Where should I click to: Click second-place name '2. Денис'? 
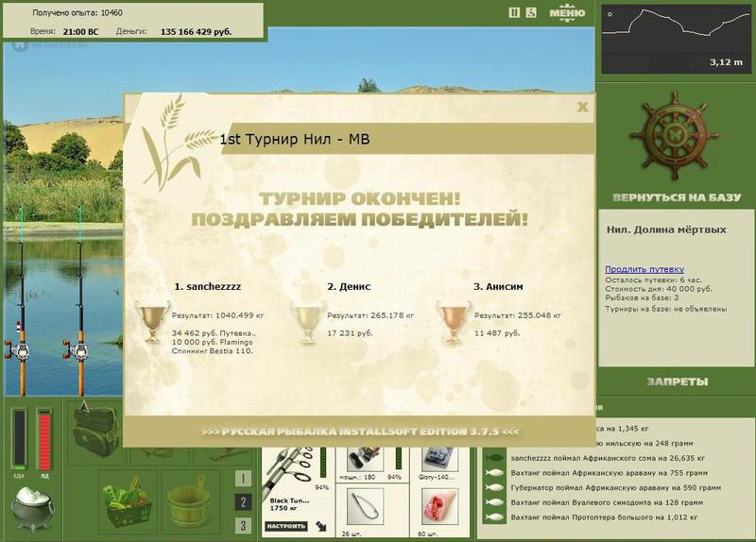[349, 287]
